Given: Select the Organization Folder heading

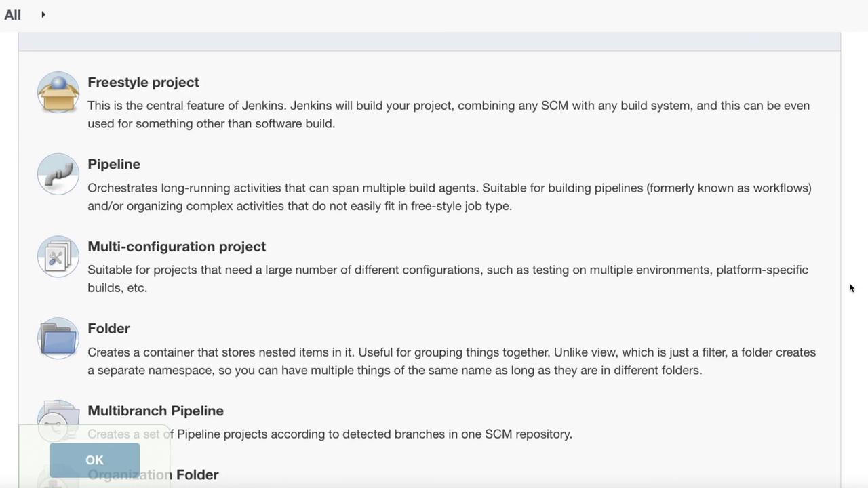Looking at the screenshot, I should tap(197, 475).
